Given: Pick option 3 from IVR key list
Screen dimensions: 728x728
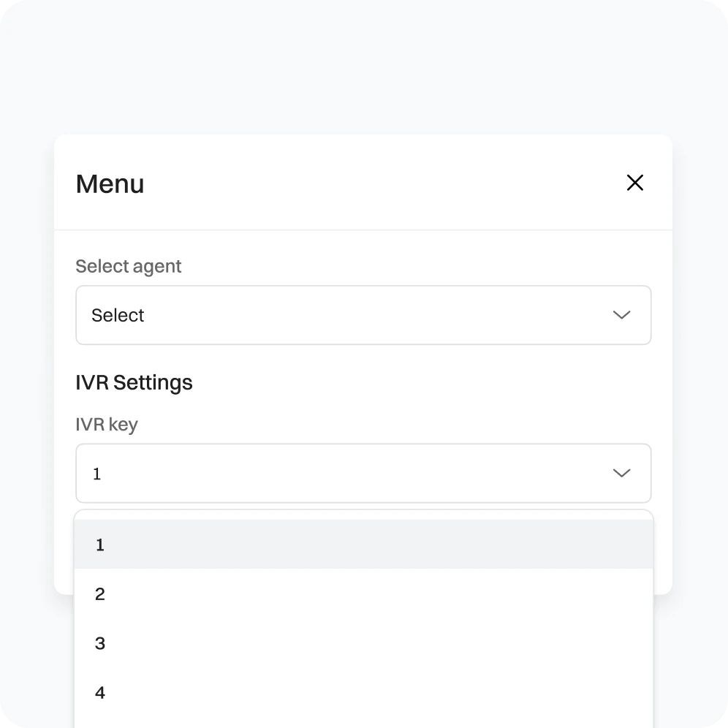Looking at the screenshot, I should (x=363, y=643).
